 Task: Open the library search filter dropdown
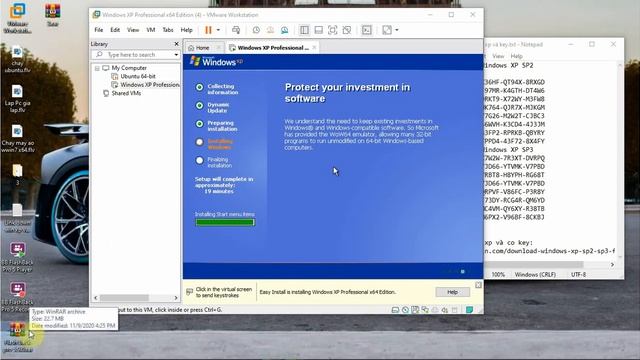pos(176,54)
